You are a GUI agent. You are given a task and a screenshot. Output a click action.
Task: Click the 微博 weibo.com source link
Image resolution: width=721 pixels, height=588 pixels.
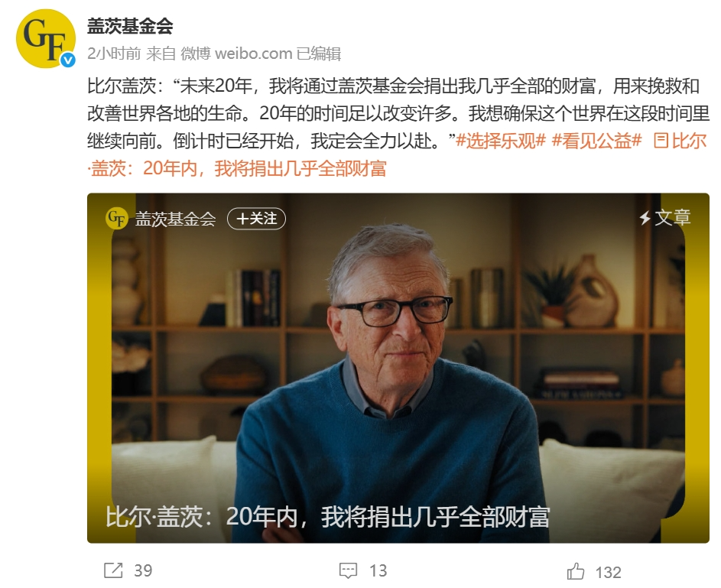(x=236, y=54)
